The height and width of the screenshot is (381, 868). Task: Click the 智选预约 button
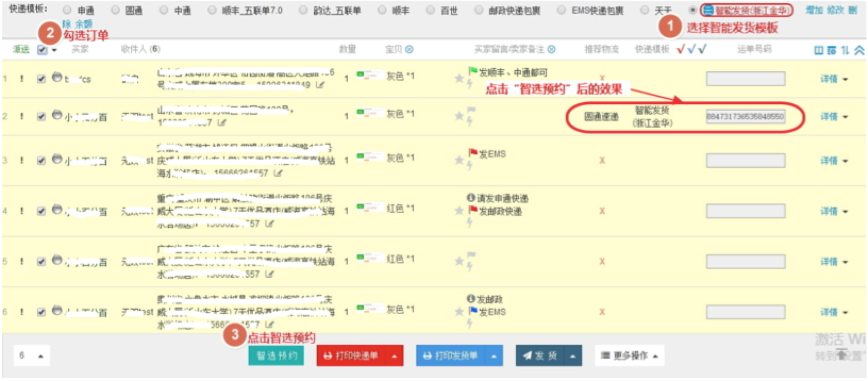277,355
